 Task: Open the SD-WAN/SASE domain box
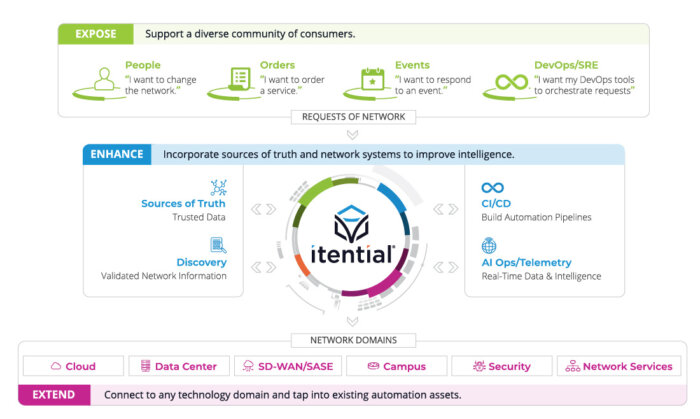coord(288,366)
